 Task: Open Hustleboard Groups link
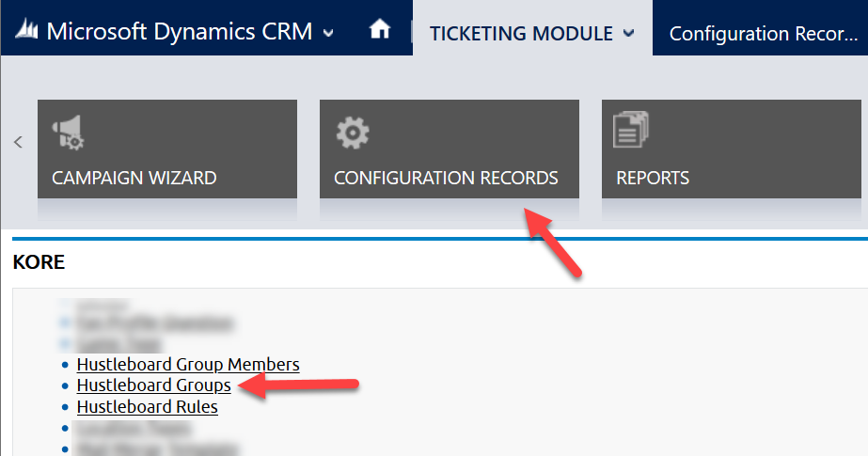pos(154,385)
